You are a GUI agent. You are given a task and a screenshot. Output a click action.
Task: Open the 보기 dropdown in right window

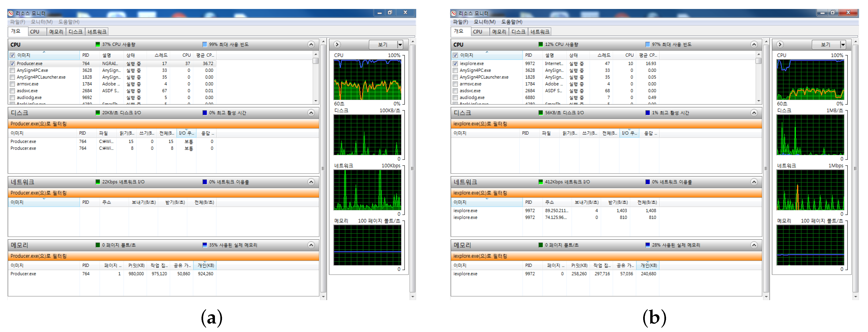point(843,44)
